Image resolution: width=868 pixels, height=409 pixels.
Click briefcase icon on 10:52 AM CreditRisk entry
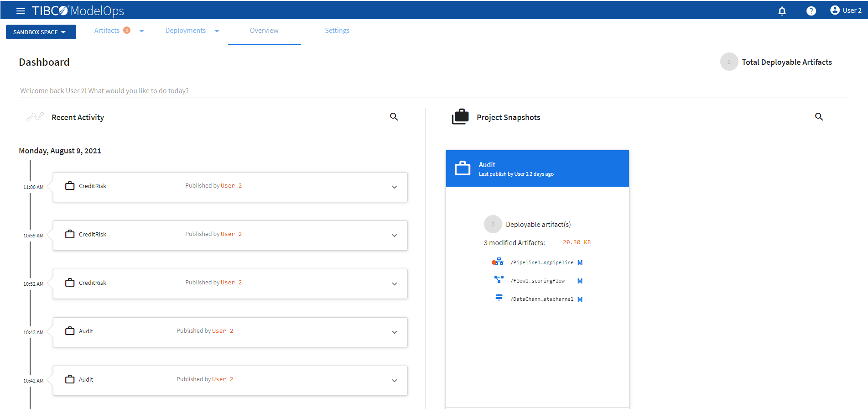70,283
